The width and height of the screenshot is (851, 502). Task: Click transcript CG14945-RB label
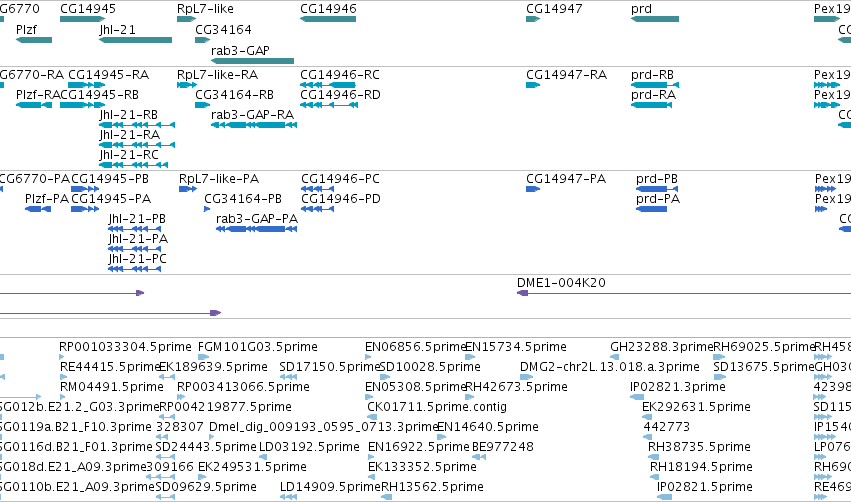99,94
